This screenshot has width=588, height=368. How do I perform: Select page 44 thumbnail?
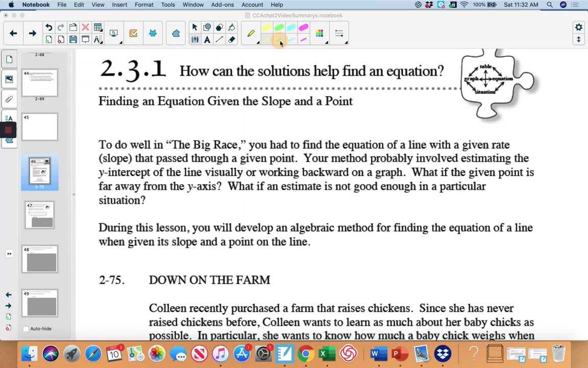click(40, 83)
